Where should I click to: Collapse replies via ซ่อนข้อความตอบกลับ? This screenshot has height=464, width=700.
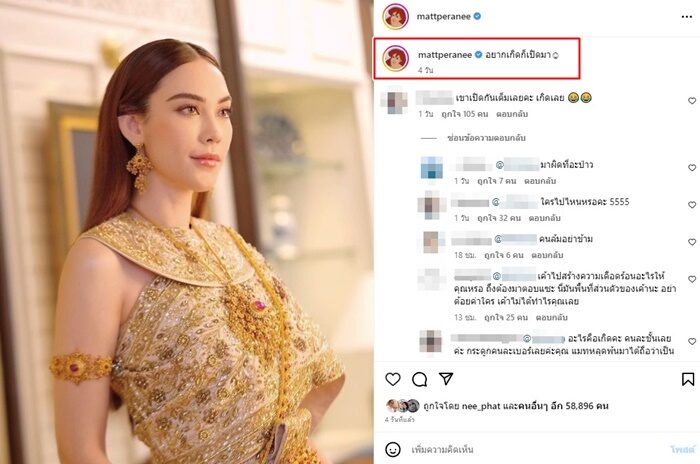pos(486,138)
